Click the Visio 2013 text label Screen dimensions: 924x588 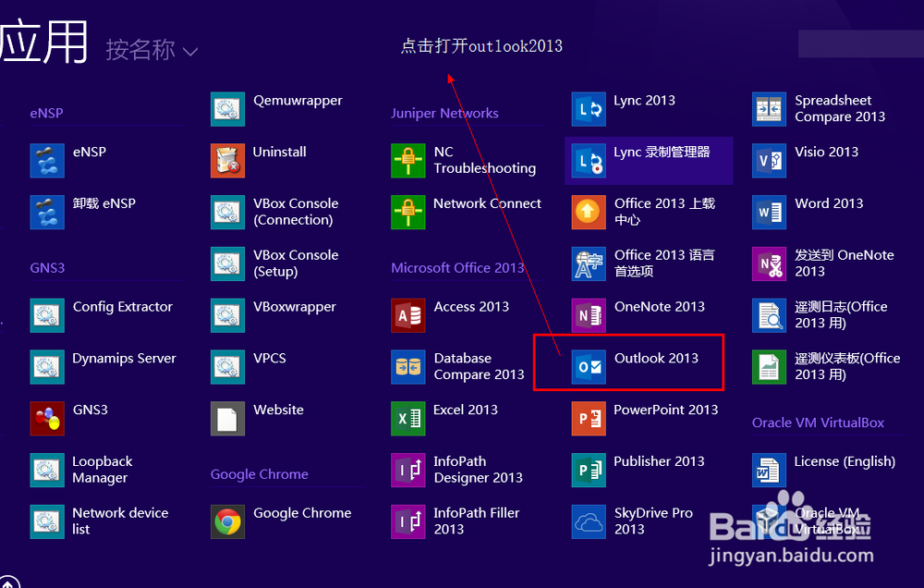click(x=826, y=152)
